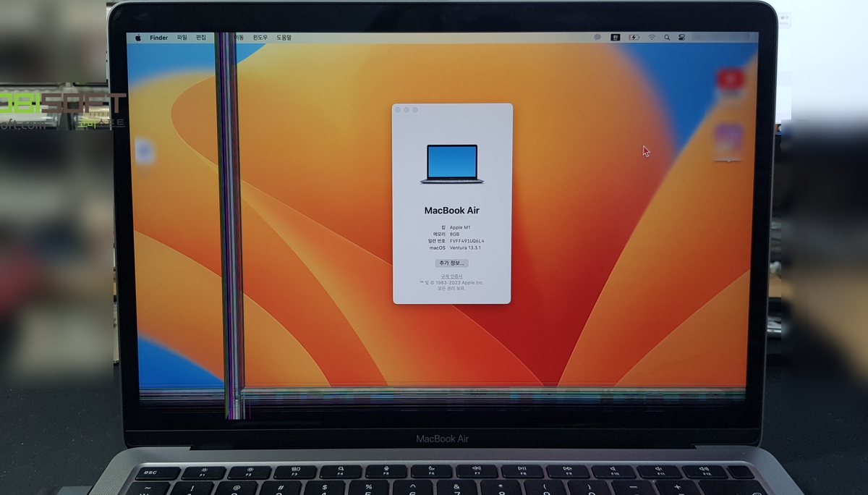Open the Control Center icon
The image size is (868, 495).
click(x=681, y=37)
